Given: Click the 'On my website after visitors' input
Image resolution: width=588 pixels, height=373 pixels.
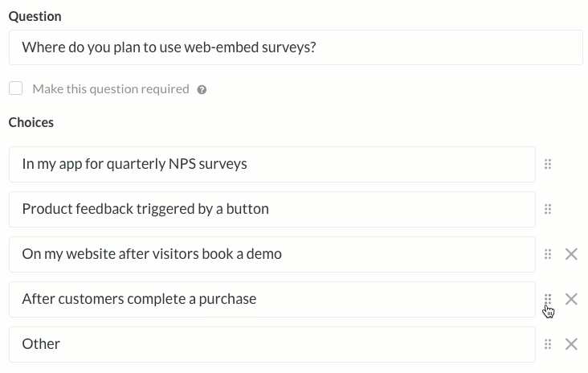Looking at the screenshot, I should coord(272,254).
